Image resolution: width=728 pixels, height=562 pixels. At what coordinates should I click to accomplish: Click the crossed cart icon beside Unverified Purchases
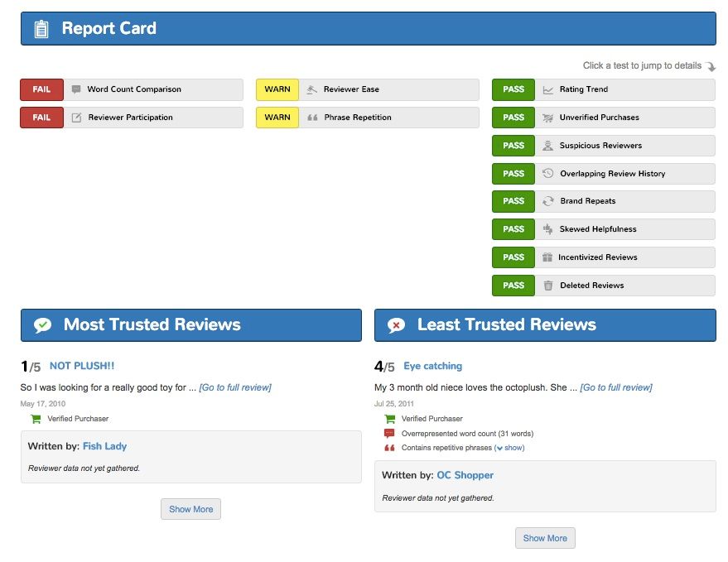pos(547,118)
